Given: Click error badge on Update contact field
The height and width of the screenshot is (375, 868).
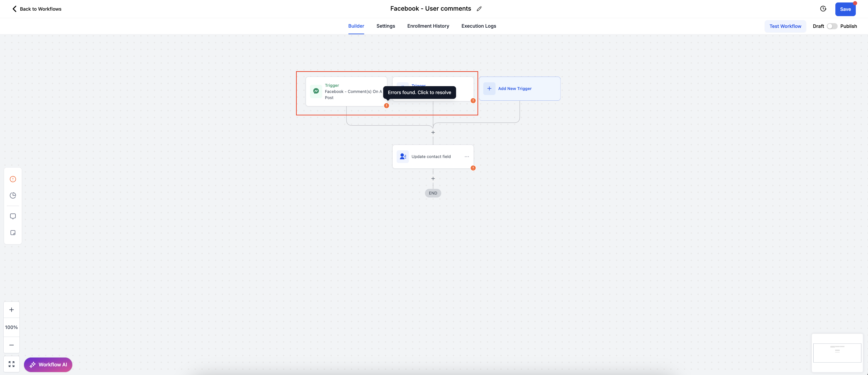Looking at the screenshot, I should click(x=473, y=168).
